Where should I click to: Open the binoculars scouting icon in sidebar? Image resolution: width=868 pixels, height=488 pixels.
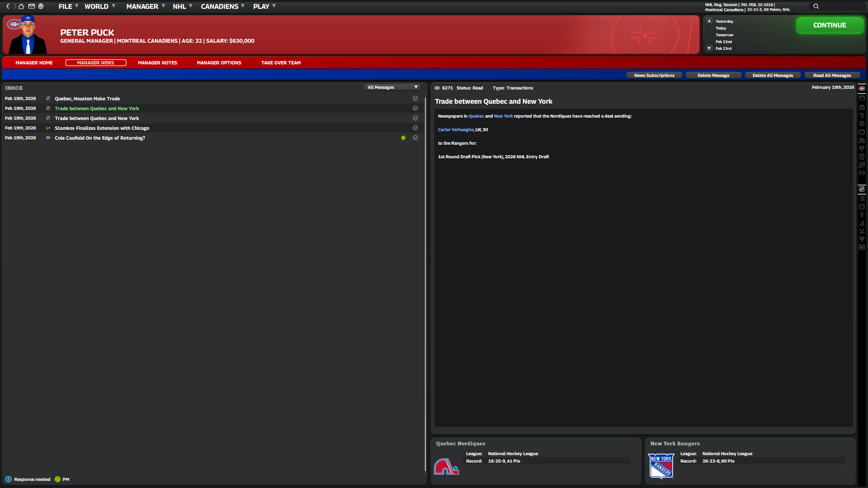tap(862, 247)
